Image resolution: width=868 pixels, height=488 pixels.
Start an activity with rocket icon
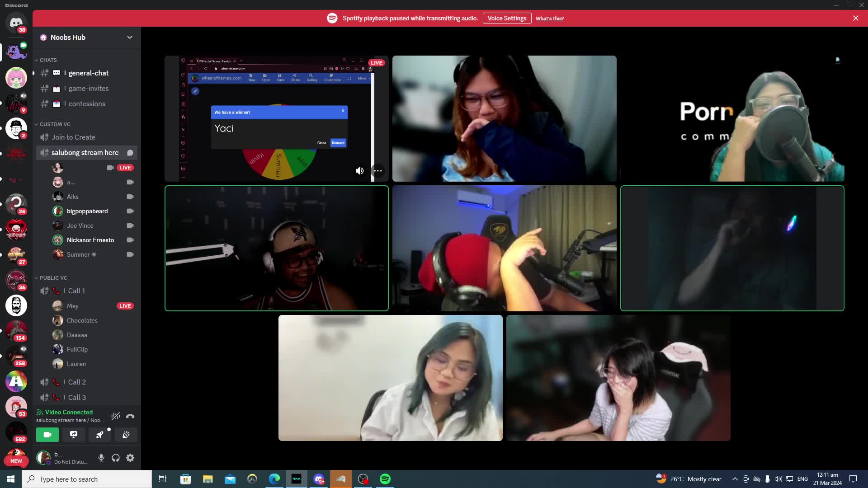pyautogui.click(x=100, y=435)
